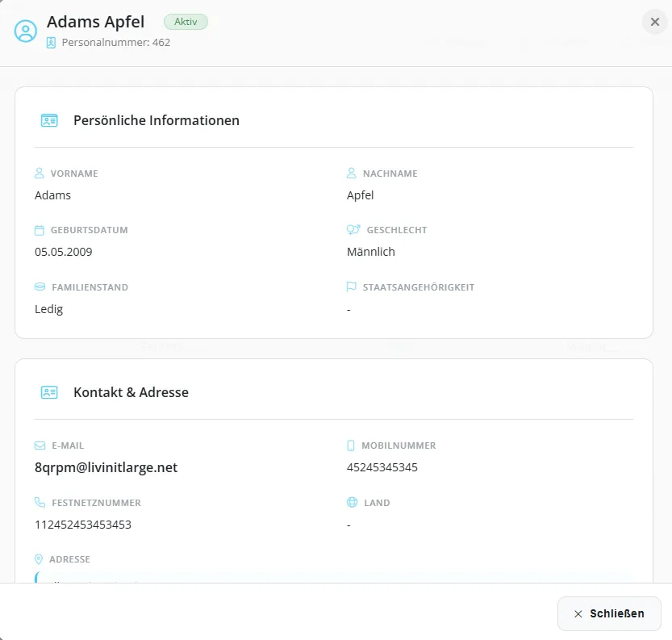This screenshot has width=672, height=640.
Task: Click the calendar icon next to Geburtsdatum
Action: tap(40, 230)
